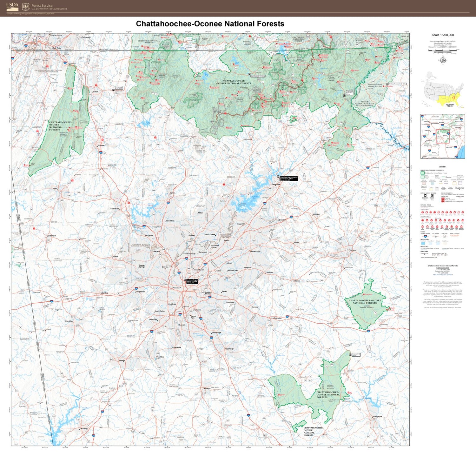Click the compass rose under the scale bar
Viewport: 476px width, 457px height.
coord(443,60)
